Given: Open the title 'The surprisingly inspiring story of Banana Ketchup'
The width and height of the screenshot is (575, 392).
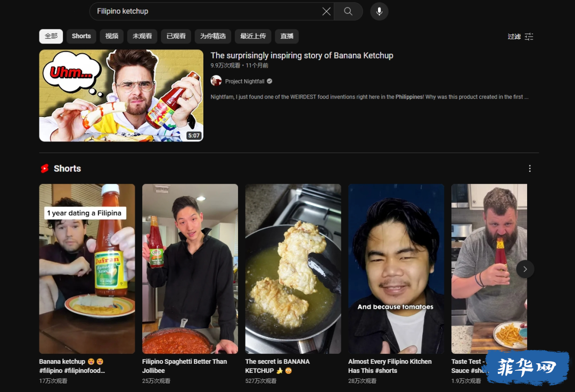Looking at the screenshot, I should pyautogui.click(x=302, y=55).
